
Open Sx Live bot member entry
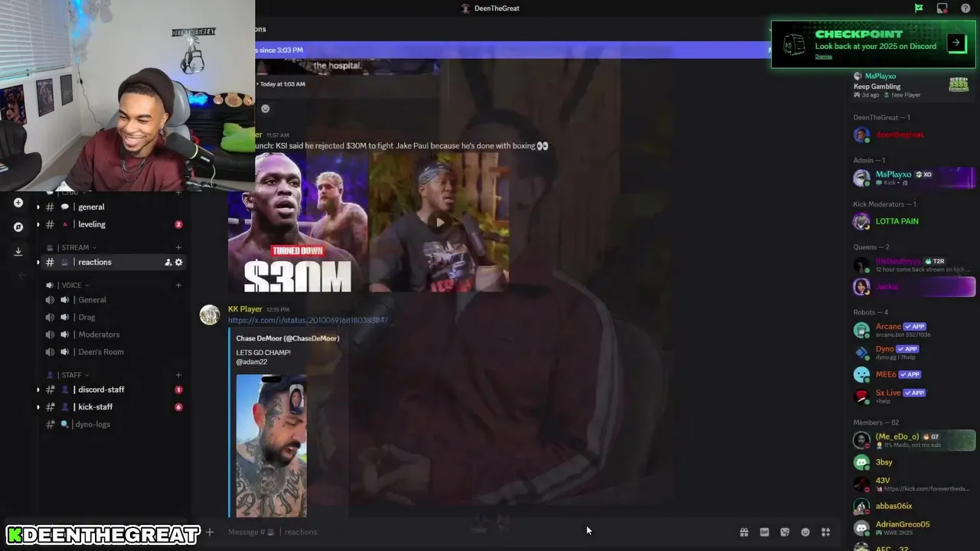coord(913,396)
